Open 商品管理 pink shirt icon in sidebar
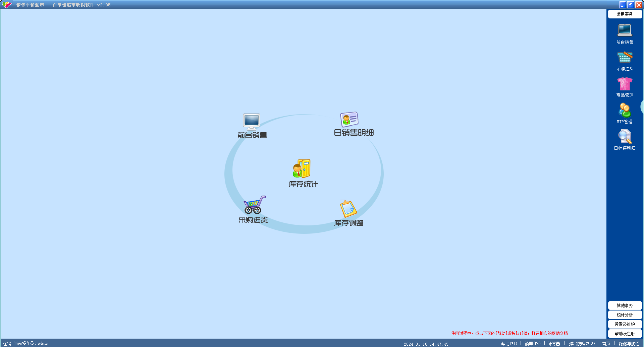The width and height of the screenshot is (644, 347). coord(625,84)
